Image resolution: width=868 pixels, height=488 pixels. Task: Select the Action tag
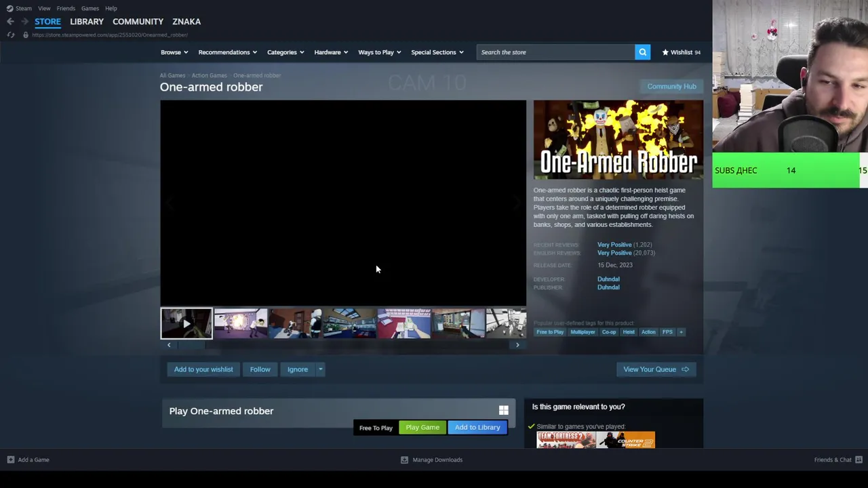648,332
